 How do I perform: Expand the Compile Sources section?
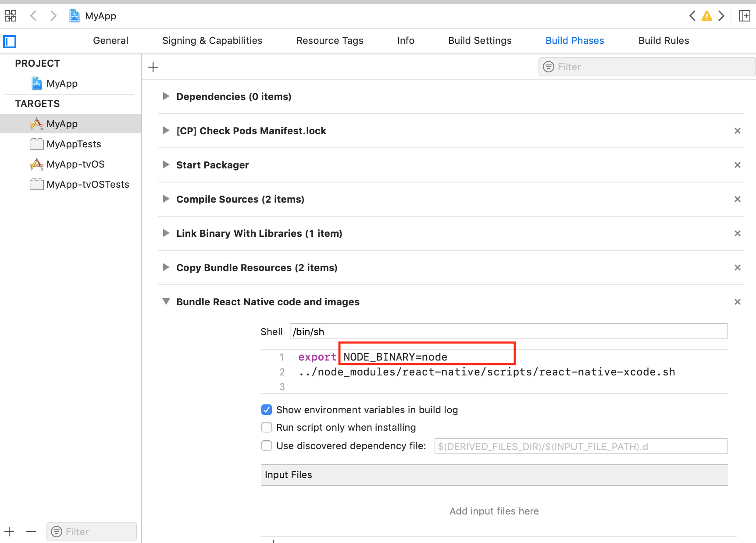click(166, 199)
